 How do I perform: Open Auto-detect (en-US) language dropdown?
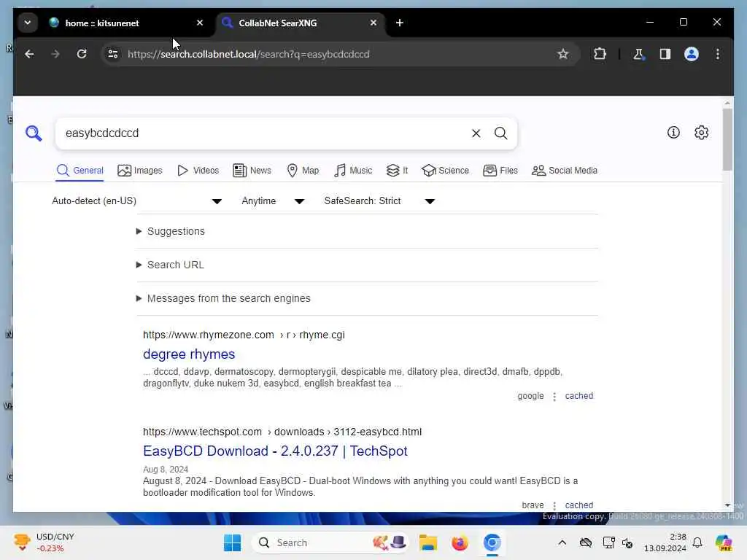point(136,201)
